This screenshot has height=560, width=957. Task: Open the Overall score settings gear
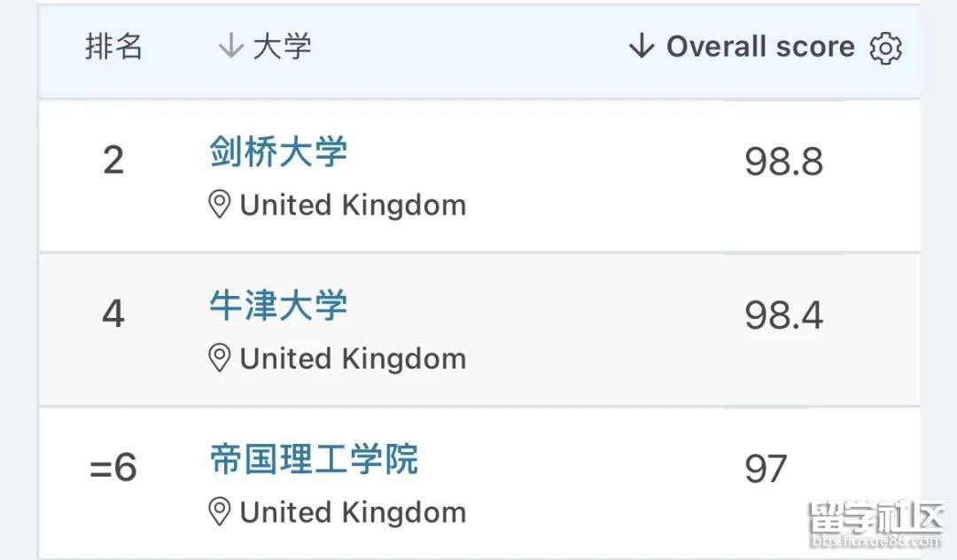point(885,48)
